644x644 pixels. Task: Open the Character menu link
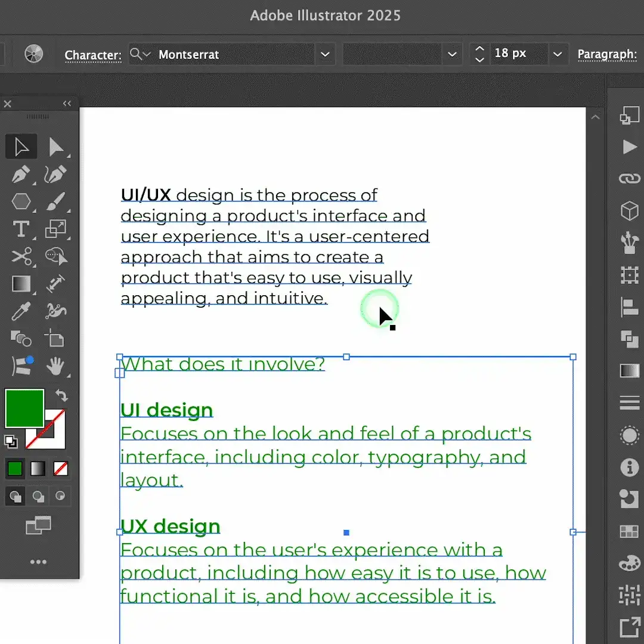pyautogui.click(x=92, y=55)
